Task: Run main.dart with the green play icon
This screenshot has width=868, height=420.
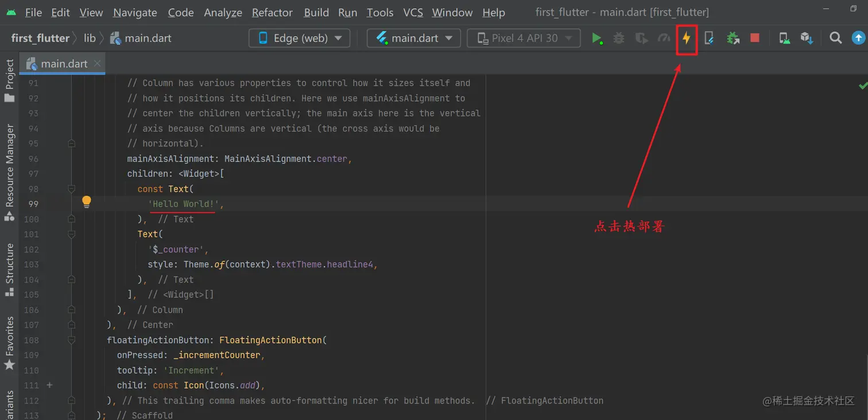Action: coord(597,38)
